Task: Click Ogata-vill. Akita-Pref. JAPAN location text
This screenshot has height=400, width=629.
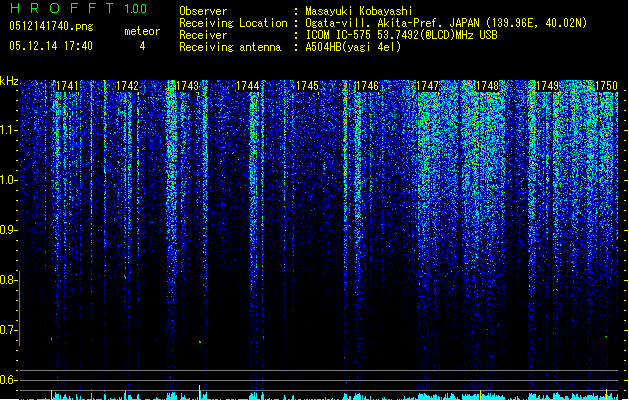Action: click(446, 23)
